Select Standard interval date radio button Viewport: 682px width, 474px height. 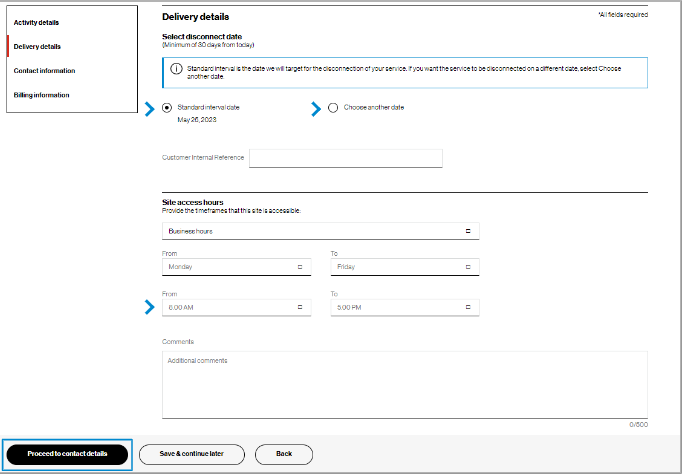click(x=166, y=107)
